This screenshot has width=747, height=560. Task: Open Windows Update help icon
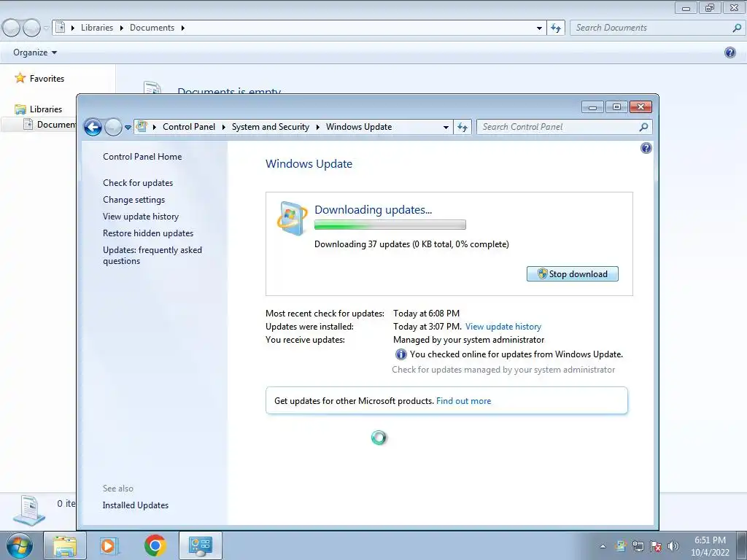pos(646,148)
